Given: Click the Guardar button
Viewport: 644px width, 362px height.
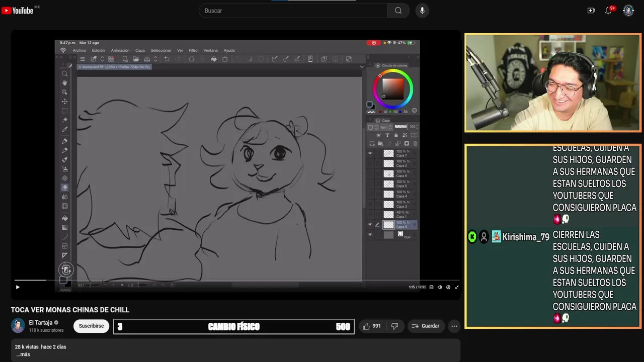Looking at the screenshot, I should [x=426, y=326].
